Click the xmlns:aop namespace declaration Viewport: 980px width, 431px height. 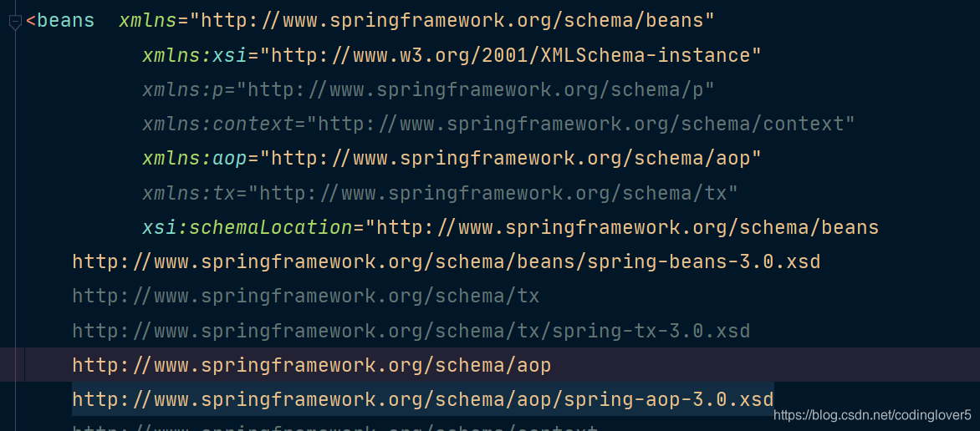point(452,159)
